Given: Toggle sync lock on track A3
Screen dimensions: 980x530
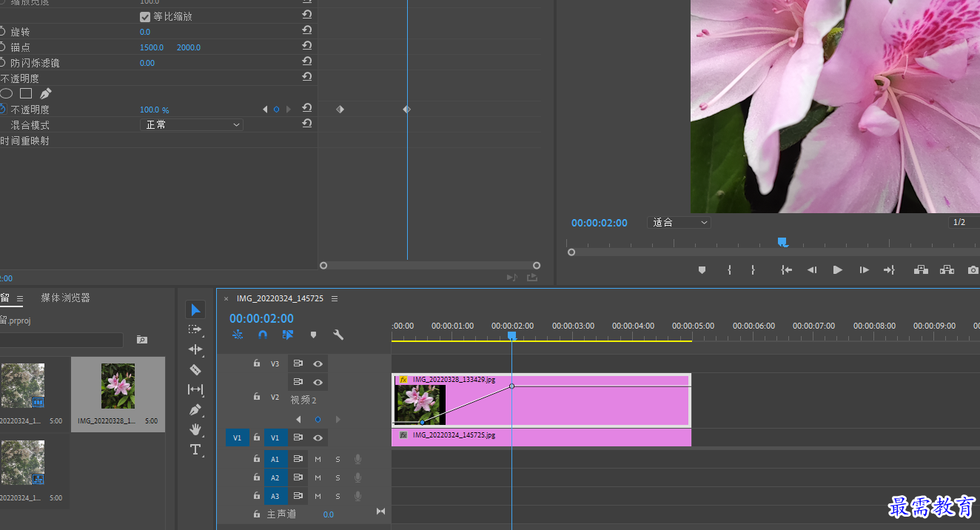Looking at the screenshot, I should pyautogui.click(x=298, y=496).
